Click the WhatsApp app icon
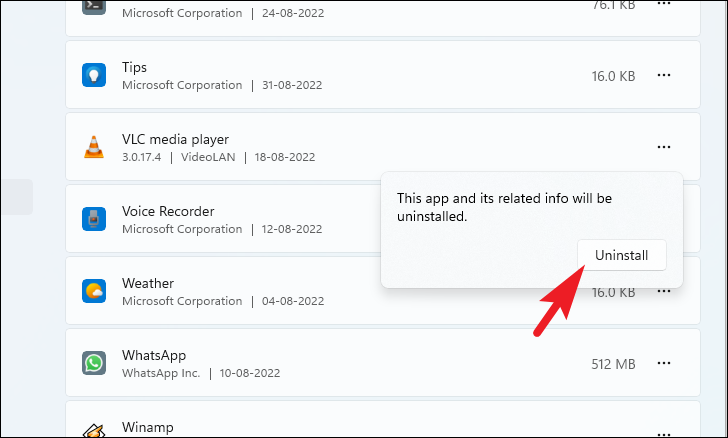This screenshot has height=438, width=728. [94, 363]
